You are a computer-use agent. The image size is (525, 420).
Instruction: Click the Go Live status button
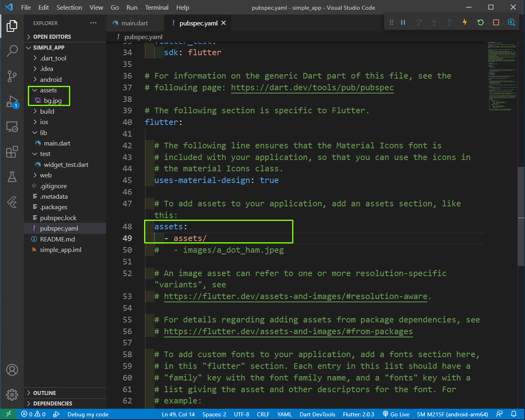pos(396,414)
